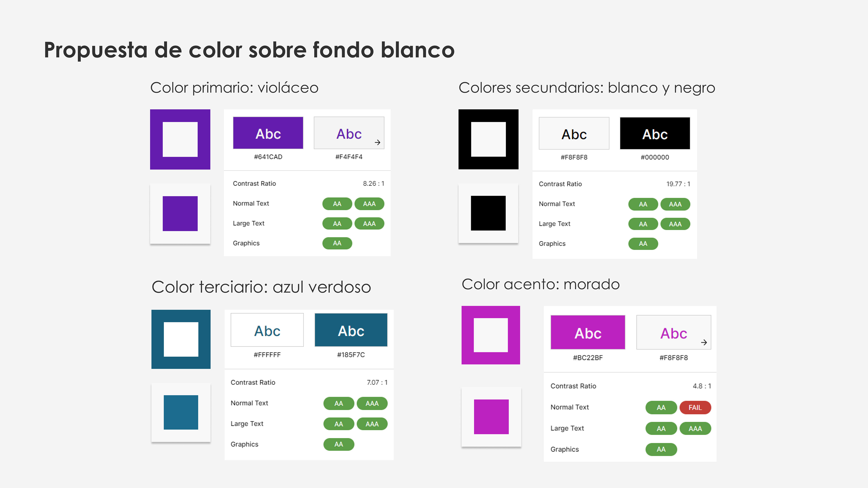868x488 pixels.
Task: Select the small magenta square on white card
Action: coord(491,417)
